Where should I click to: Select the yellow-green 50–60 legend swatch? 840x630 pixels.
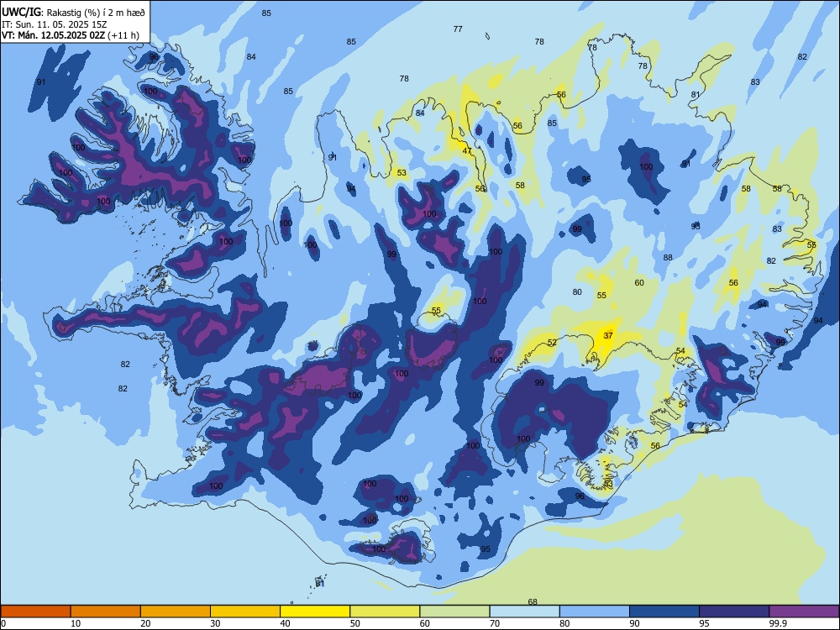385,612
